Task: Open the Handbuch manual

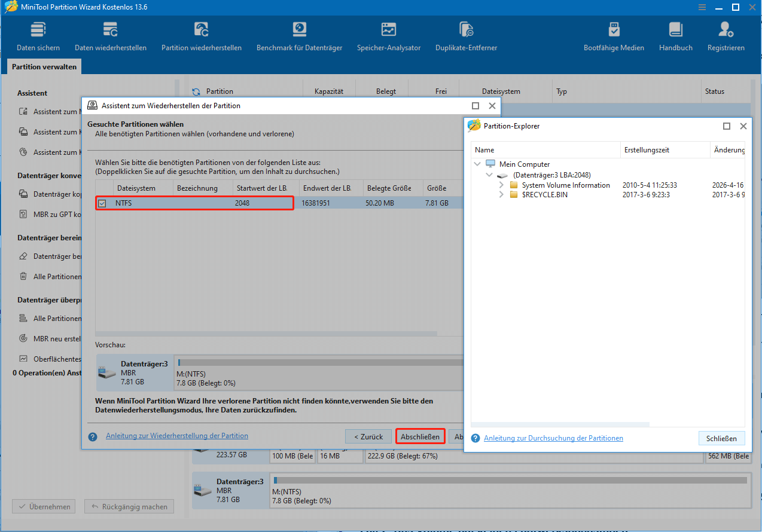Action: point(675,36)
